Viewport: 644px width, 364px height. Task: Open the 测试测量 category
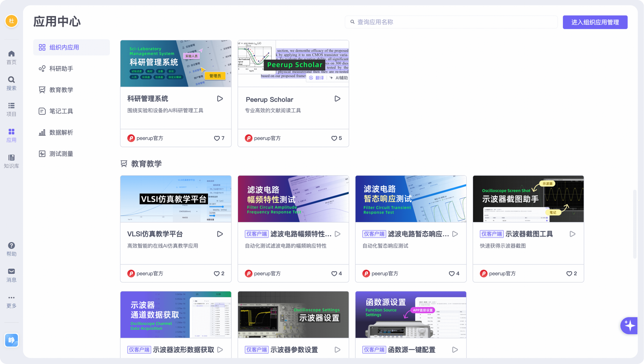[61, 154]
